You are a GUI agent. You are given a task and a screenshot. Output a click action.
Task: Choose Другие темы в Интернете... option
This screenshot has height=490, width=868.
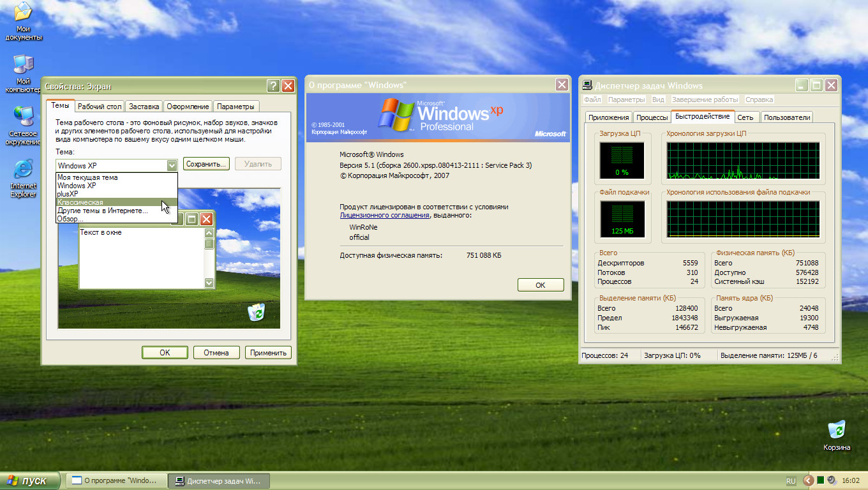(x=116, y=211)
